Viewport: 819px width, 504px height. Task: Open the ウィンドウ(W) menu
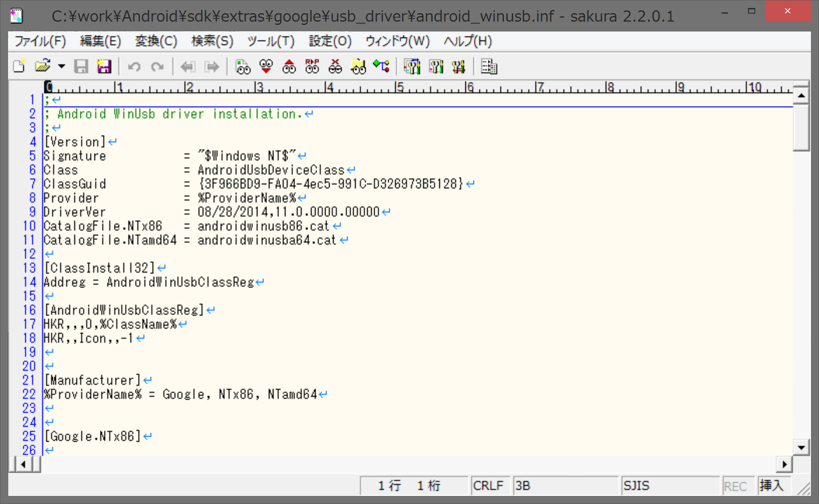point(397,41)
